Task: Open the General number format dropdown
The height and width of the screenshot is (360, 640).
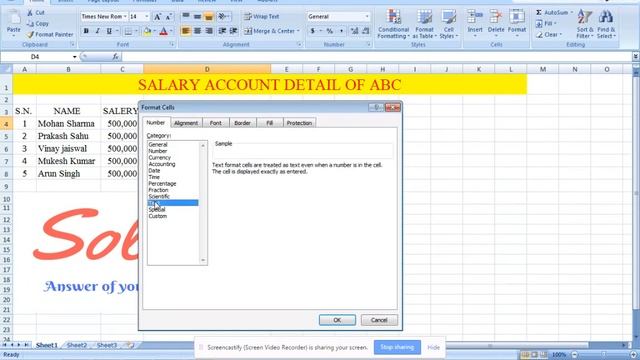Action: point(367,16)
